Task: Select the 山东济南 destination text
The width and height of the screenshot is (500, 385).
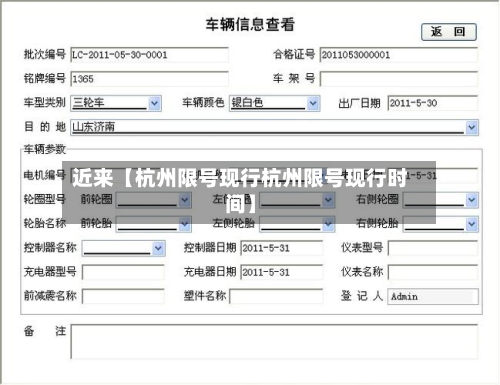Action: tap(94, 127)
